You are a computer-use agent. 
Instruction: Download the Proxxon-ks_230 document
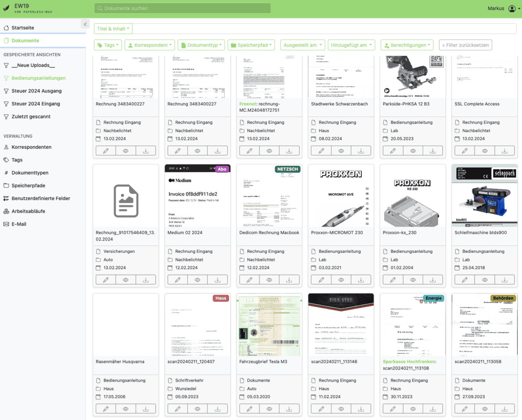click(433, 280)
